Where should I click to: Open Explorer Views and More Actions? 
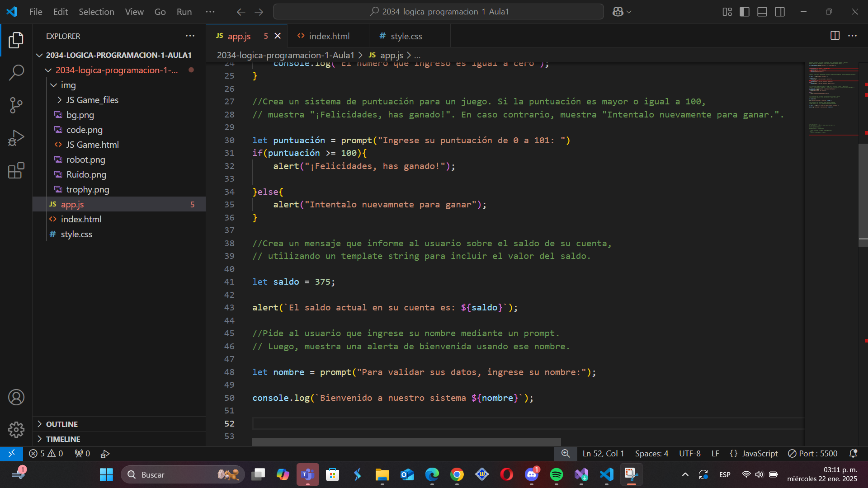(190, 36)
